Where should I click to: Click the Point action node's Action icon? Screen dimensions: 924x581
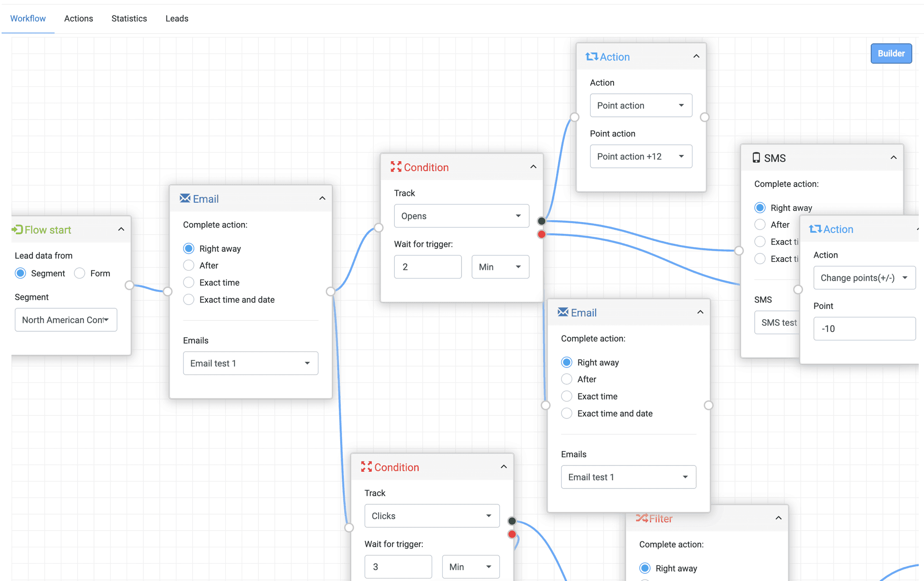(x=591, y=56)
